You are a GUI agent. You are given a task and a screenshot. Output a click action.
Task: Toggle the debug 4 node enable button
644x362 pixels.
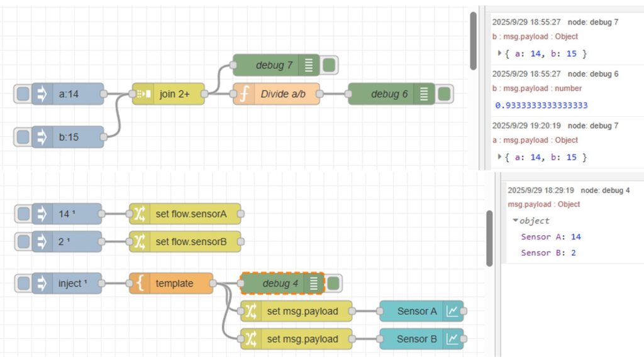333,283
